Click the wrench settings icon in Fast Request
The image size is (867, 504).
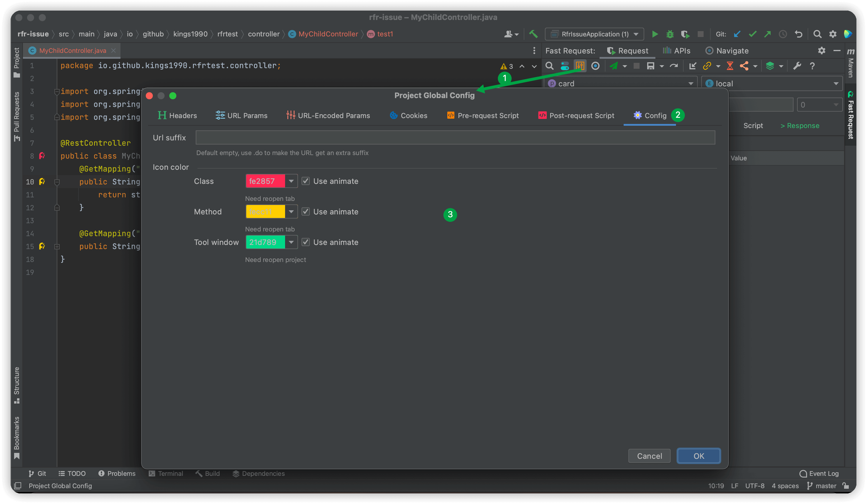tap(797, 66)
